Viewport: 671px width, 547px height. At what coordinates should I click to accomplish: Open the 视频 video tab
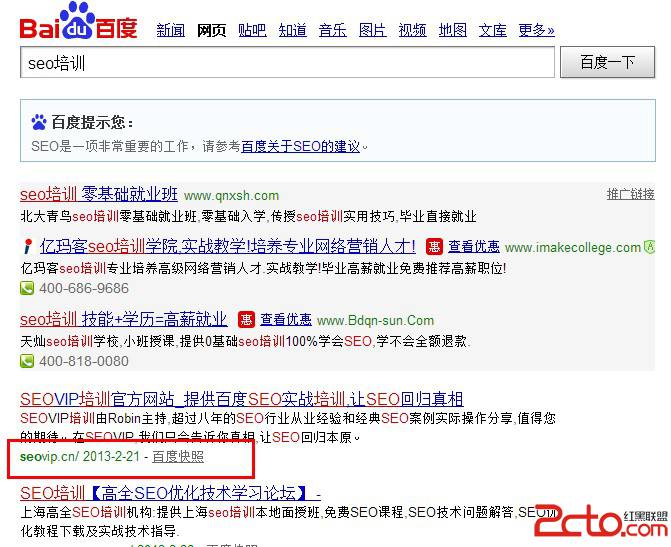tap(413, 30)
